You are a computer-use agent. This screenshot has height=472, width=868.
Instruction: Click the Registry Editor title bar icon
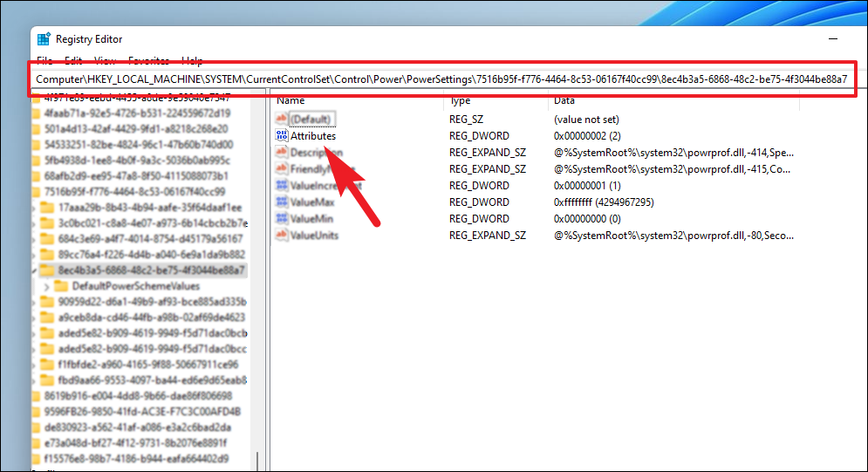[x=43, y=39]
